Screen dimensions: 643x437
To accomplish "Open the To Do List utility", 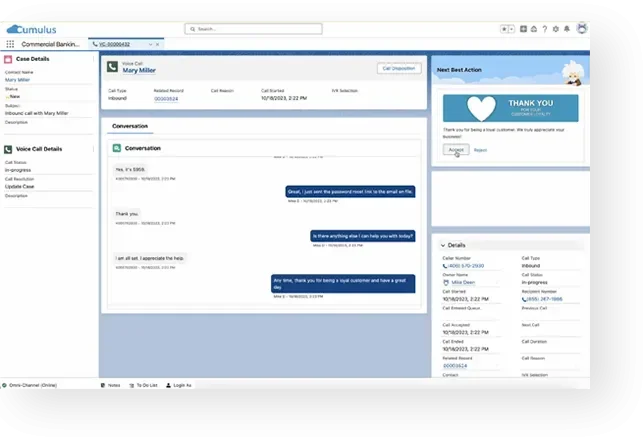I will coord(147,384).
